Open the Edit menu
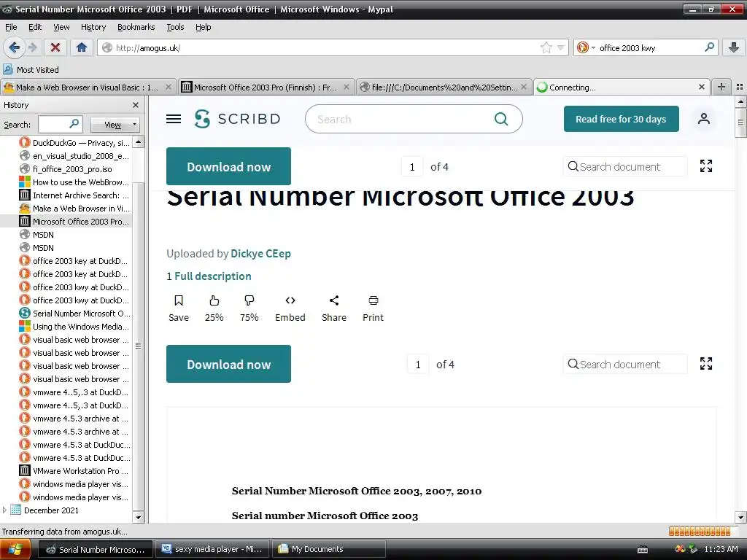Screen dimensions: 747x560 (x=35, y=27)
